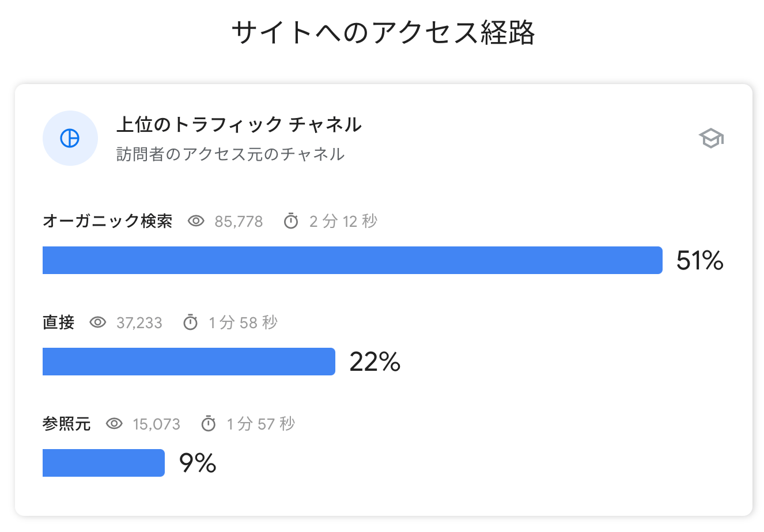This screenshot has width=764, height=532.
Task: Select the 参照元 channel label
Action: [x=67, y=424]
